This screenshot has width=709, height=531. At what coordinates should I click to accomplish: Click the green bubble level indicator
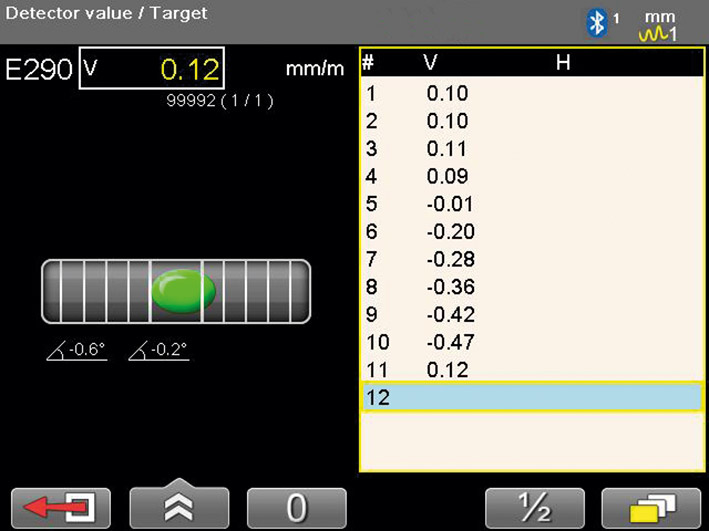point(183,291)
